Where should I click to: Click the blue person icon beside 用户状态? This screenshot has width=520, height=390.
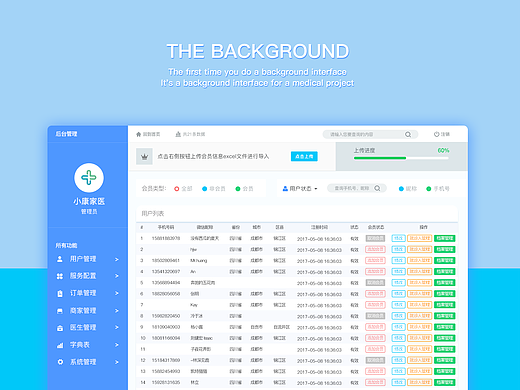tap(285, 188)
